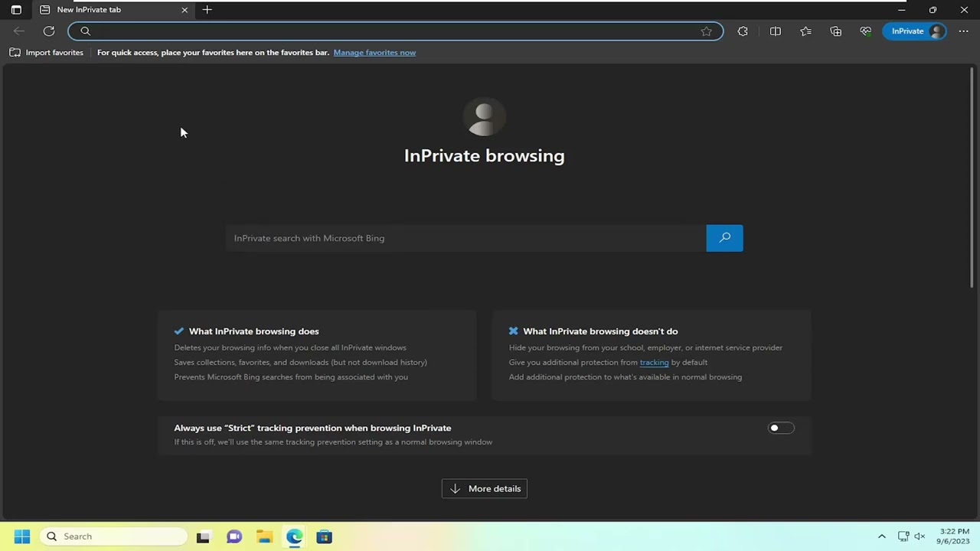Open Collections icon in toolbar
Screen dimensions: 980x551
click(x=836, y=31)
